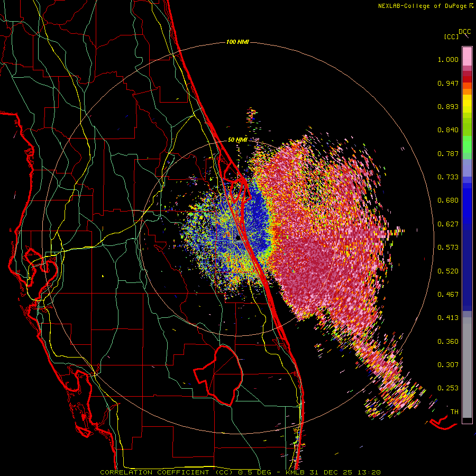The image size is (476, 476).
Task: Pick the light pink swatch atop color bar
Action: [467, 56]
